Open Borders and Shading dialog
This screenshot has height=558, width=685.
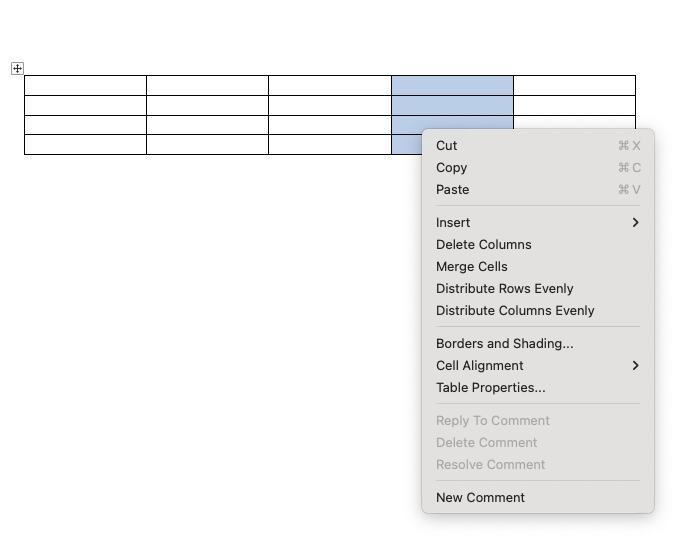coord(504,344)
